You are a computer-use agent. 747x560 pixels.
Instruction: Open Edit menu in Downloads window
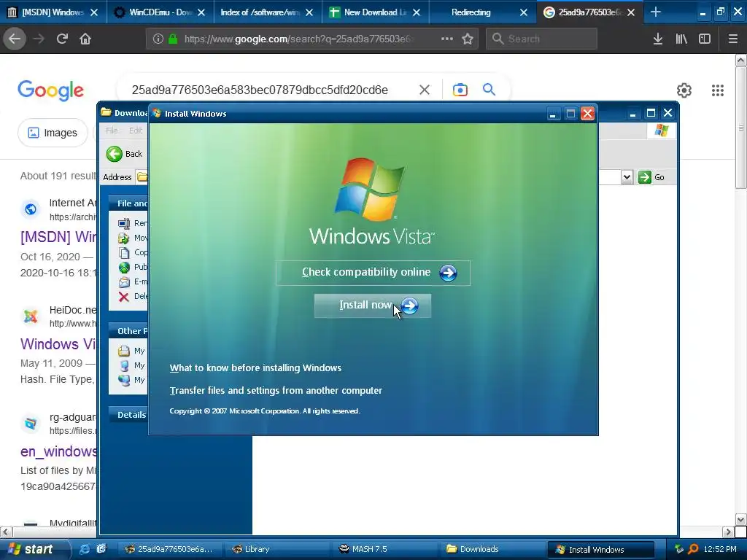pyautogui.click(x=135, y=131)
